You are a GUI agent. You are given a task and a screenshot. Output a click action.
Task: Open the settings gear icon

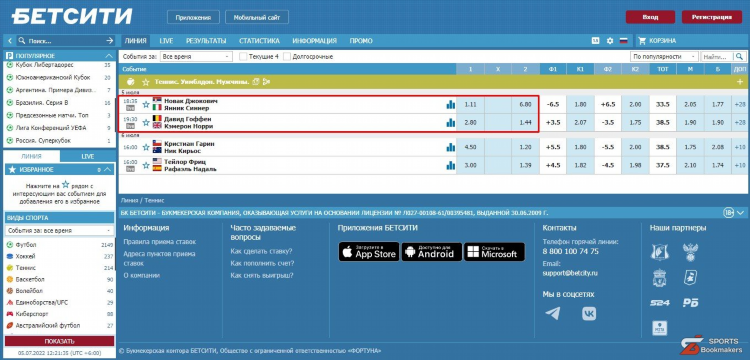click(x=609, y=41)
